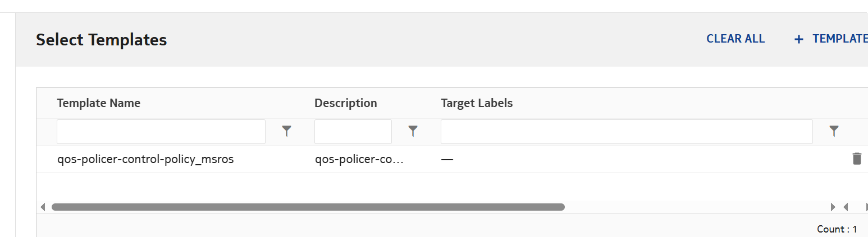
Task: Click the empty Target Labels dash cell
Action: (447, 159)
